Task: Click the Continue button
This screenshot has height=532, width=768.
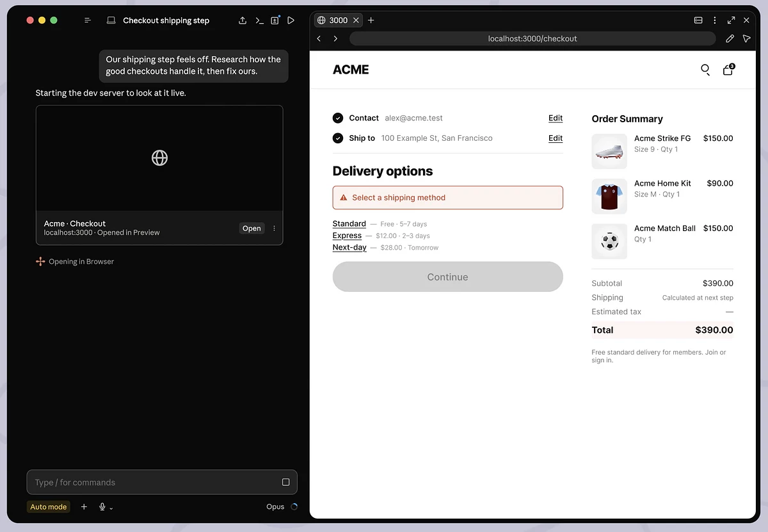Action: point(448,277)
